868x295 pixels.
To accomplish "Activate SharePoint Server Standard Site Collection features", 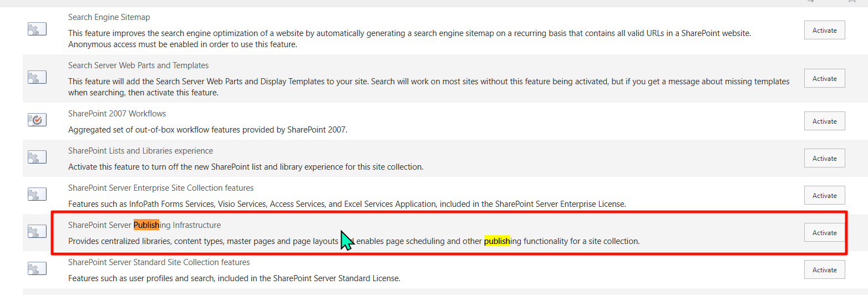I will (824, 269).
